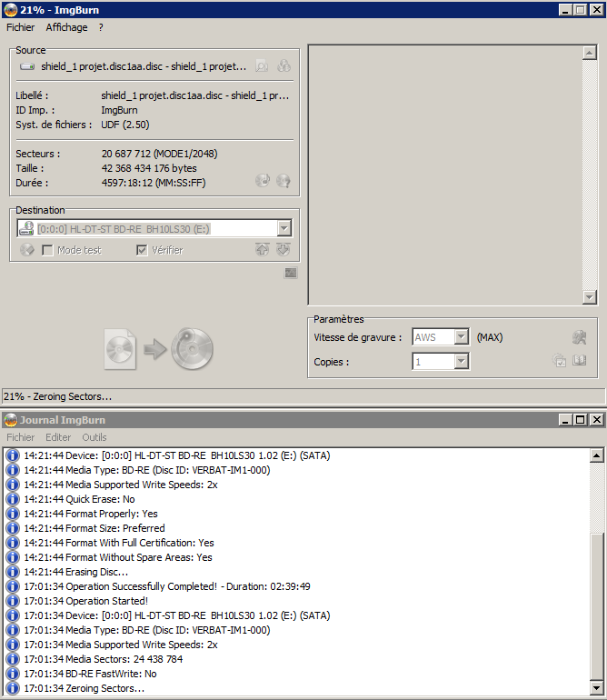Click info icon of 'Erasing Disc...' line
This screenshot has width=607, height=700.
(x=13, y=572)
